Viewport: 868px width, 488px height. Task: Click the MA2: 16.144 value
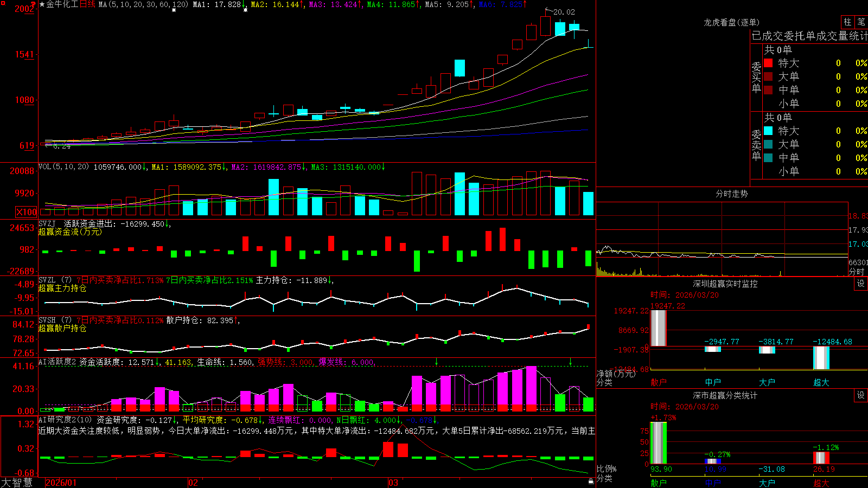click(x=275, y=4)
